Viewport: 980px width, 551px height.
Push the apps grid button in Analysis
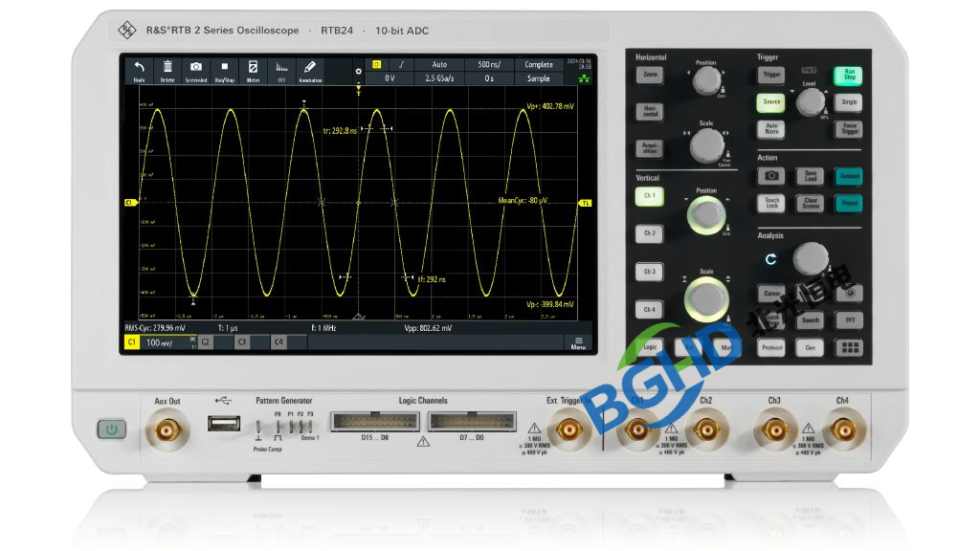(850, 347)
